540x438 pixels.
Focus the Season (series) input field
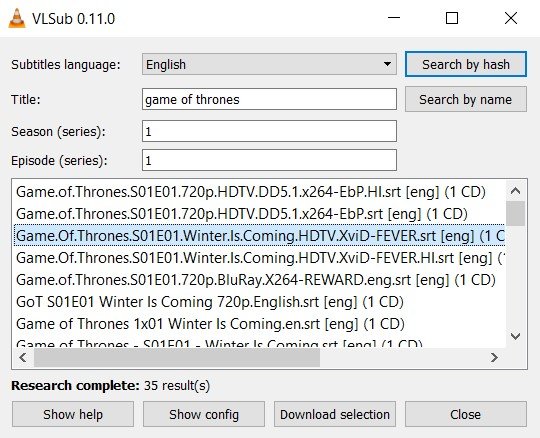(269, 131)
